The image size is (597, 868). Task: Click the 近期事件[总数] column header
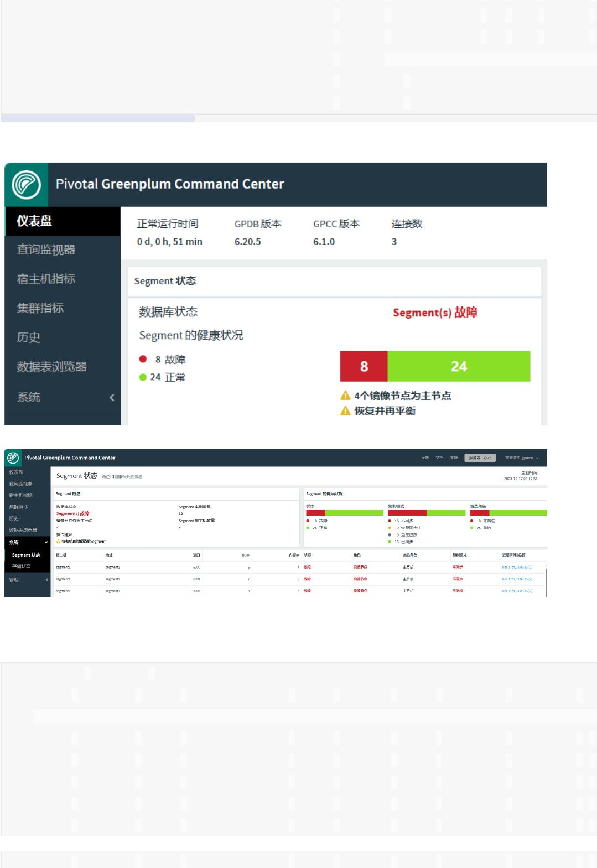[x=514, y=555]
